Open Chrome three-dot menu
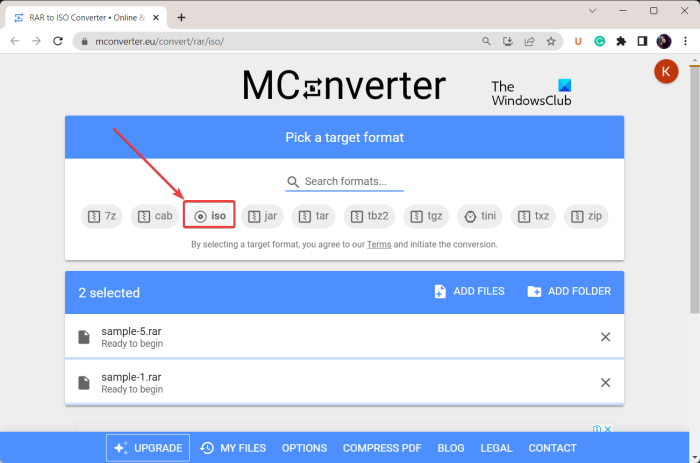700x463 pixels. click(685, 42)
